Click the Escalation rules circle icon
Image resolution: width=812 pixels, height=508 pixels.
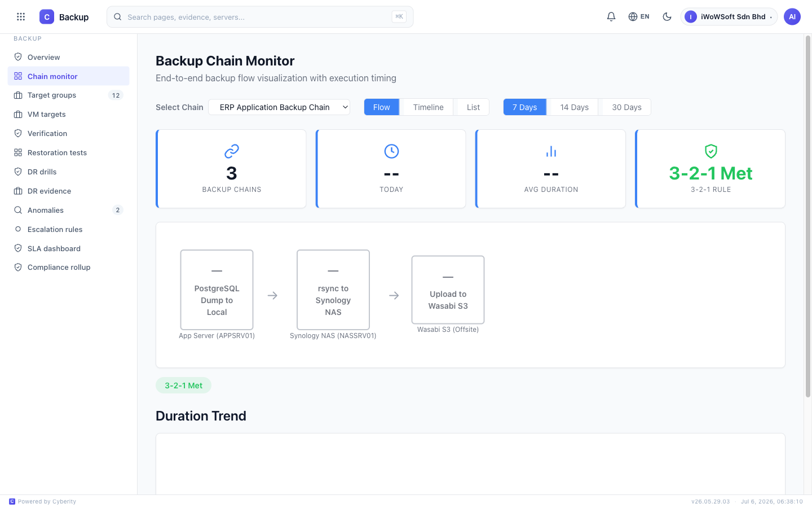(x=18, y=229)
